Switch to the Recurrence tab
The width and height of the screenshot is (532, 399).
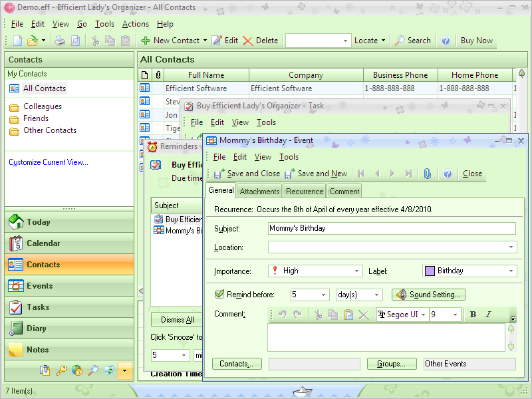coord(305,192)
